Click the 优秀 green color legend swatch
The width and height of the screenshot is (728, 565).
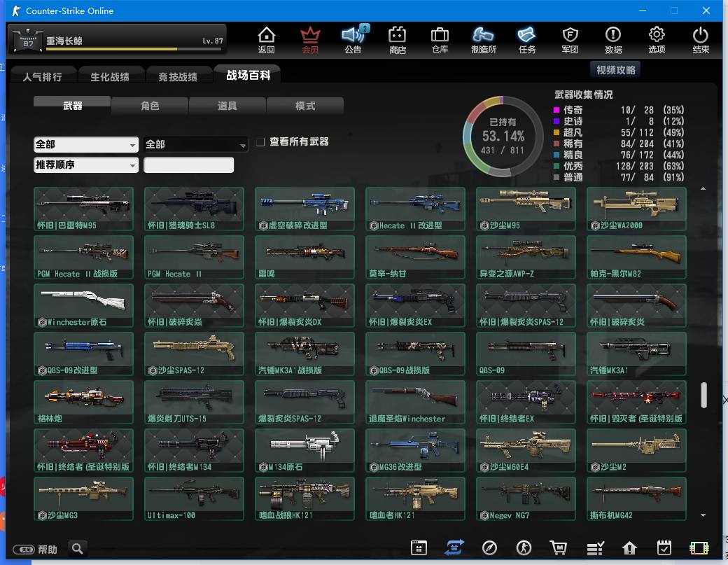coord(556,166)
